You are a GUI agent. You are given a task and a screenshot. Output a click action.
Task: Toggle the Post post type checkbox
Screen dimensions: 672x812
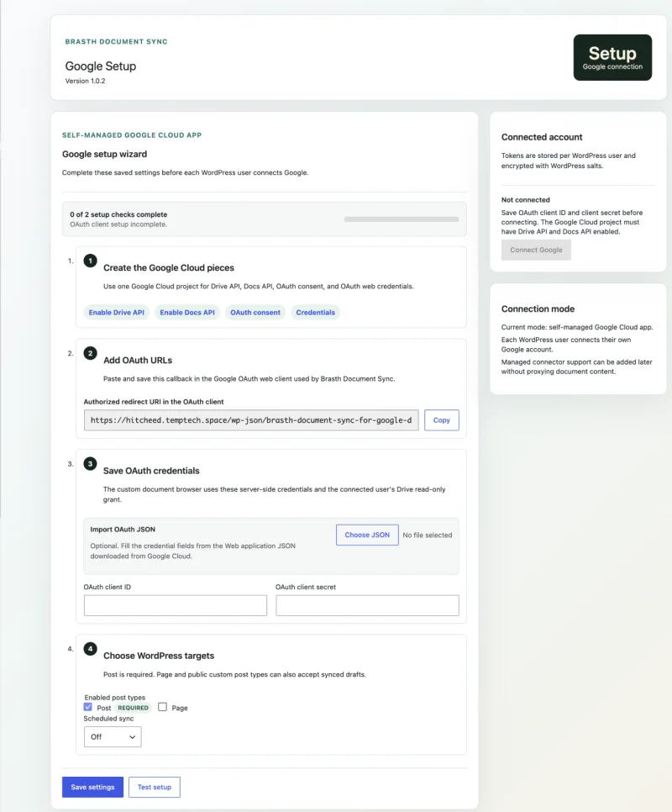88,707
